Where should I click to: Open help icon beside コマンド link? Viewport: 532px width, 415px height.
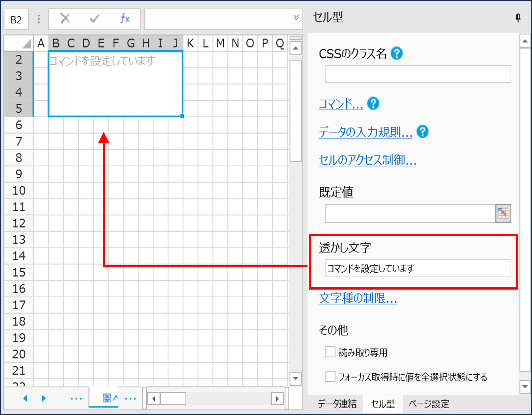point(373,104)
